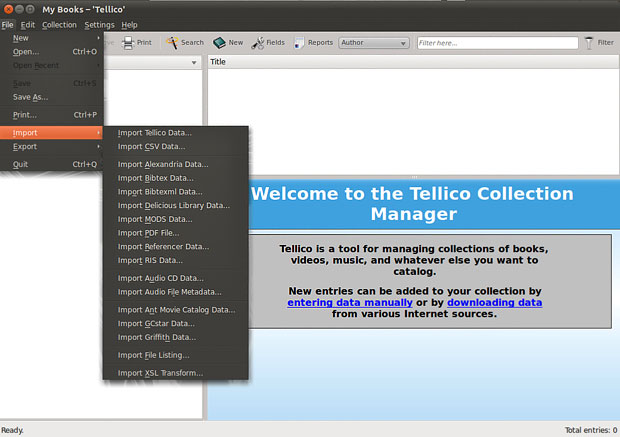Screen dimensions: 620x437
Task: Choose Quit from the File menu
Action: pyautogui.click(x=51, y=165)
